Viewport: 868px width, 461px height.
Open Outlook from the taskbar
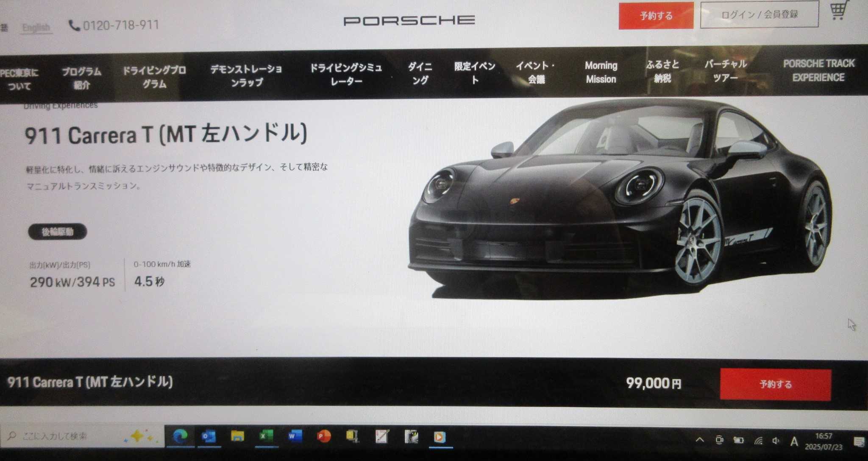[x=209, y=436]
